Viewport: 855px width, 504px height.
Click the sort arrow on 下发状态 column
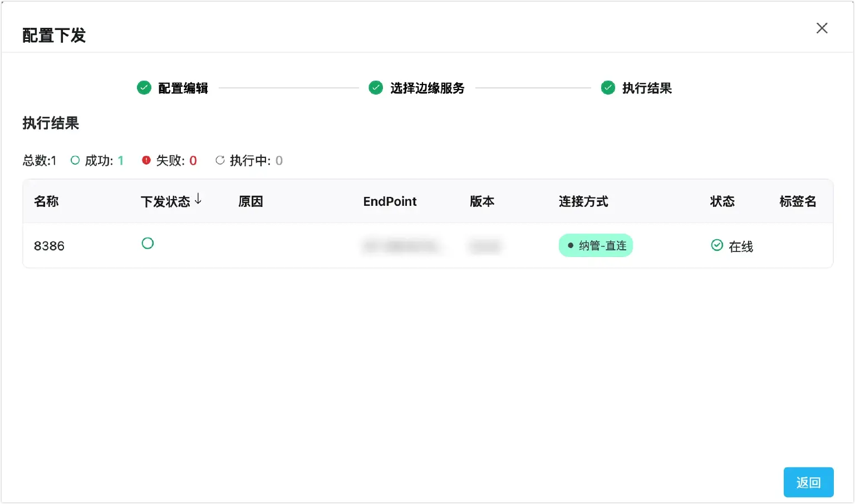pyautogui.click(x=199, y=201)
